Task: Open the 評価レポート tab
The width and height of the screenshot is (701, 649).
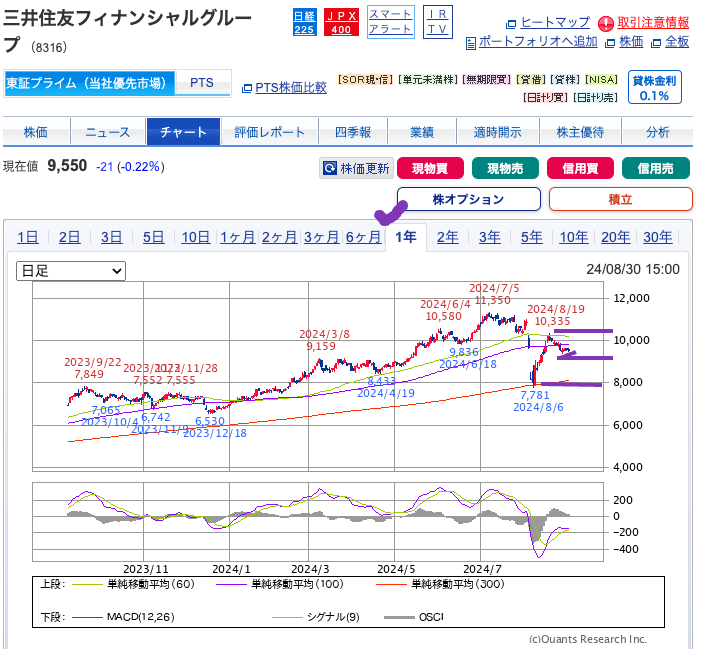Action: click(270, 132)
